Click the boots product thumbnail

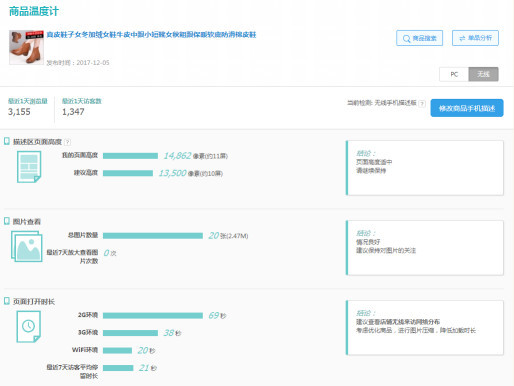[26, 47]
